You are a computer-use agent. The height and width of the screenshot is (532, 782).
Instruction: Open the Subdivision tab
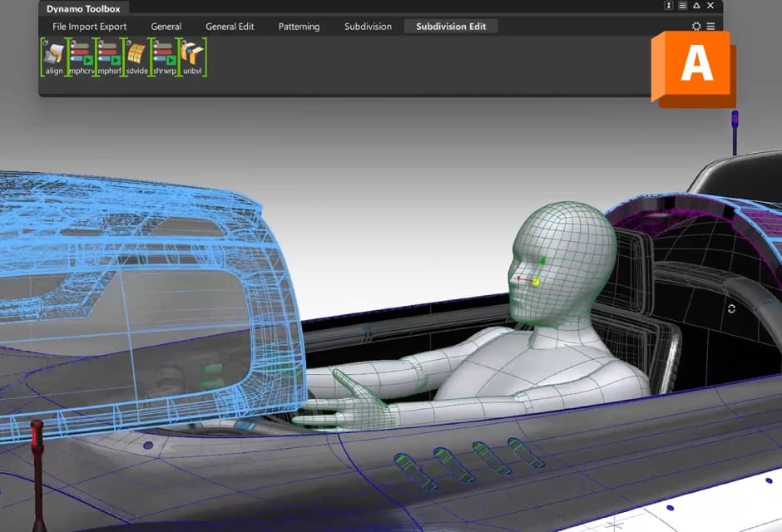click(x=367, y=26)
